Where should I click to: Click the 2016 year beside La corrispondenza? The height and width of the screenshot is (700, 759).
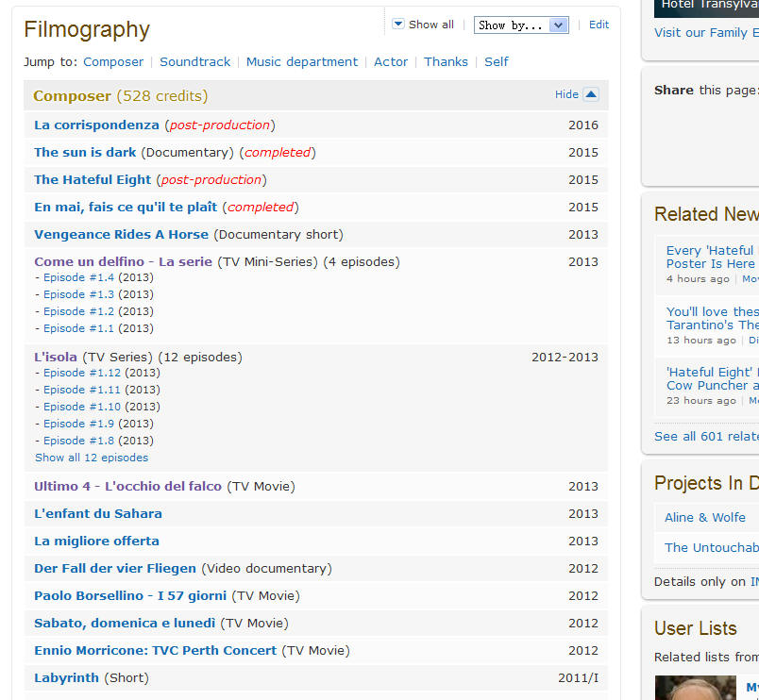[x=583, y=125]
